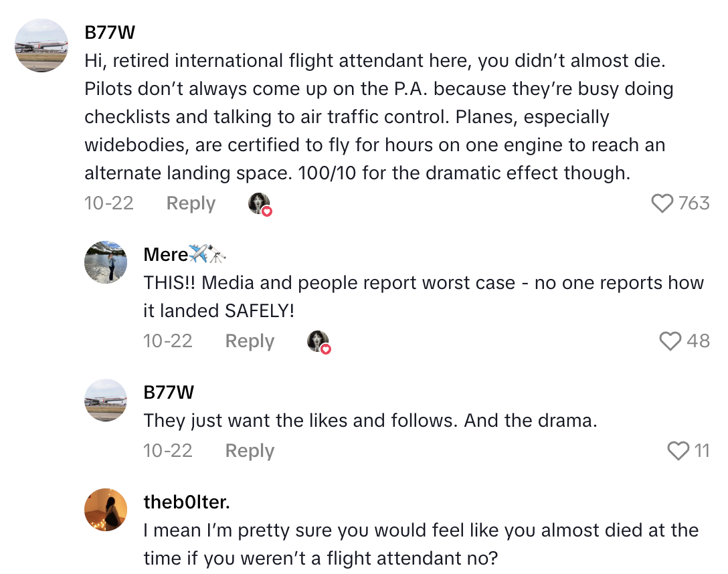This screenshot has width=728, height=574.
Task: Open theb0lter.'s username
Action: 187,501
